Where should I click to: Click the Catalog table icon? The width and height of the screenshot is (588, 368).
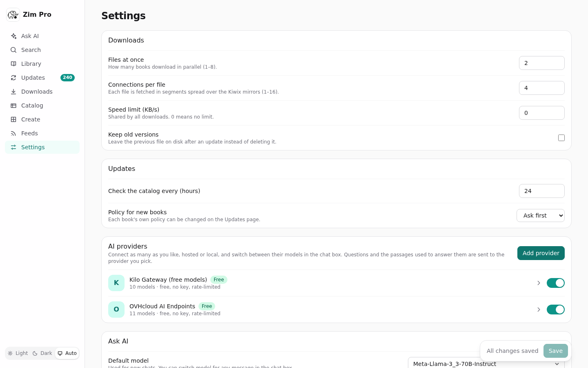pos(13,105)
